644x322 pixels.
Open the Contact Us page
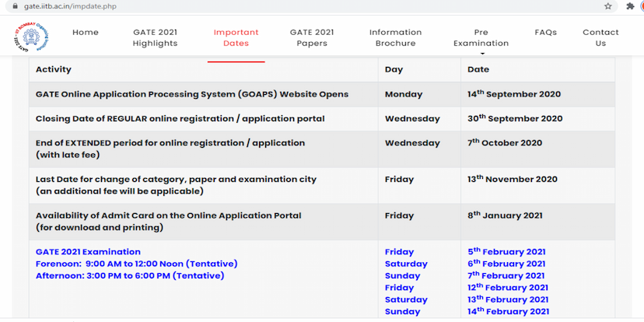click(x=600, y=37)
